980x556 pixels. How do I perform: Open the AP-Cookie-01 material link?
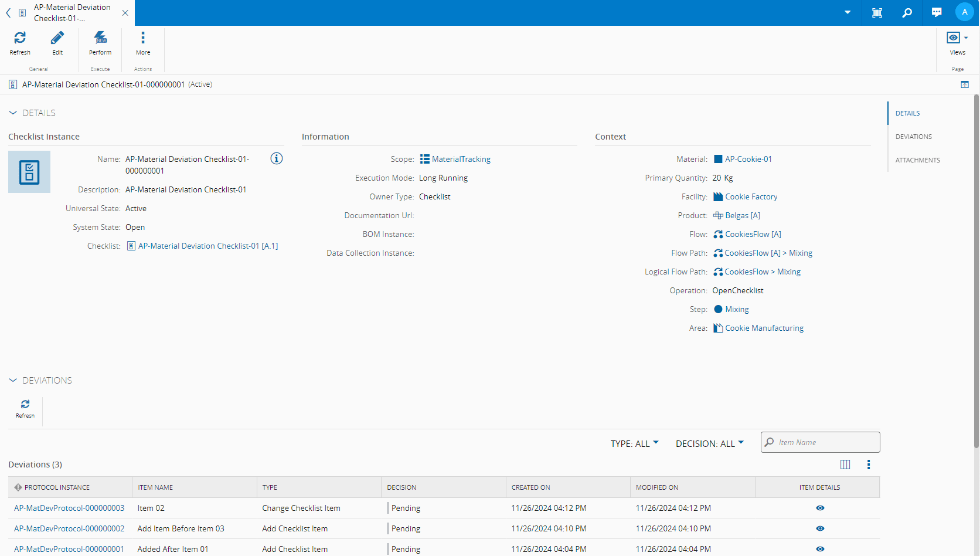(x=748, y=159)
